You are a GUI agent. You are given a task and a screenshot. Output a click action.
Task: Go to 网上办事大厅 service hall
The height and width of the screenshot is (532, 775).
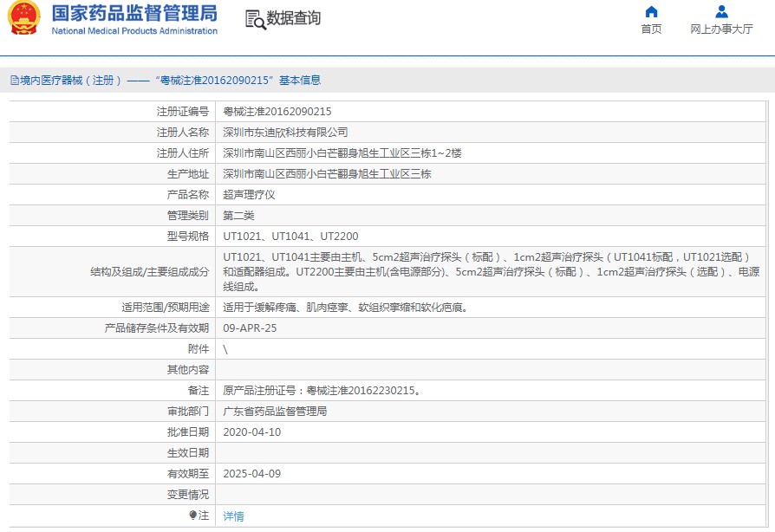point(721,29)
